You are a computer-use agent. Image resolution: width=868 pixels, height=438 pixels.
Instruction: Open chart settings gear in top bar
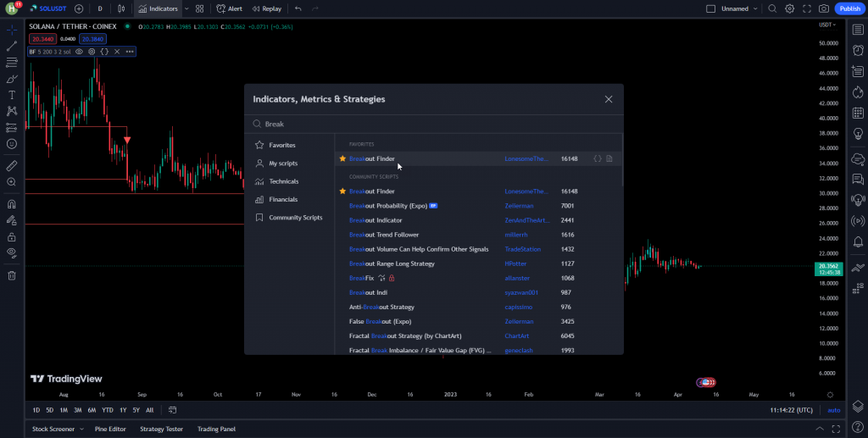[x=790, y=8]
